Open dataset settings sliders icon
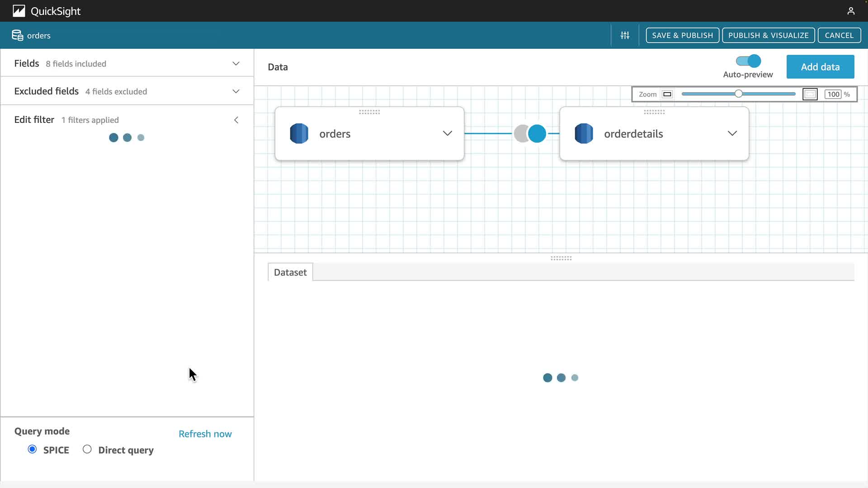Viewport: 868px width, 488px height. 625,35
